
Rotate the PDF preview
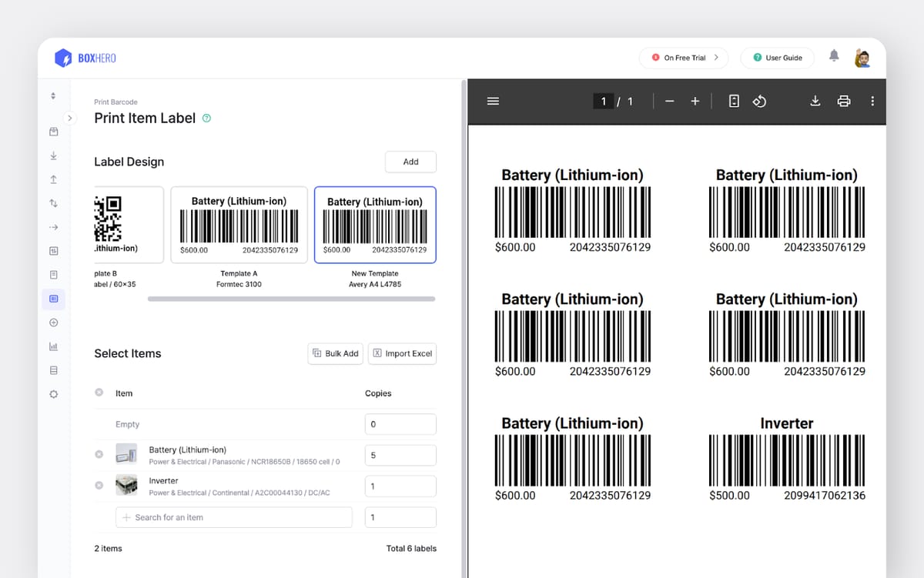[759, 101]
